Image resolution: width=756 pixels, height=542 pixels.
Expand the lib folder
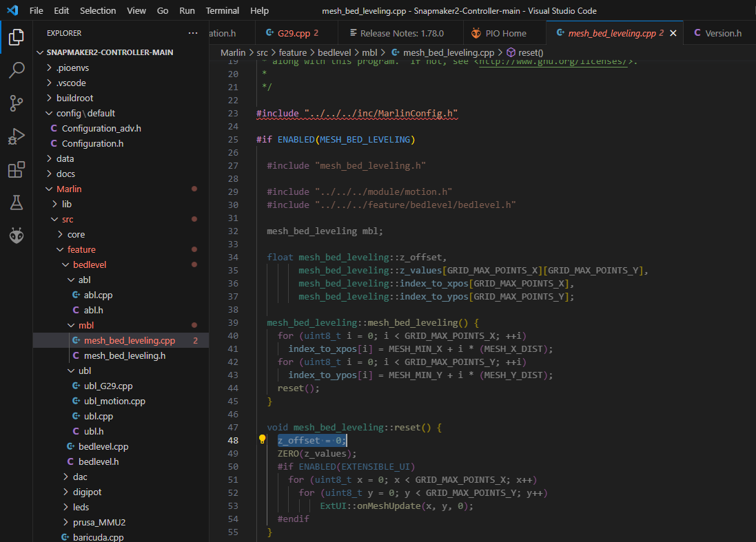coord(54,204)
